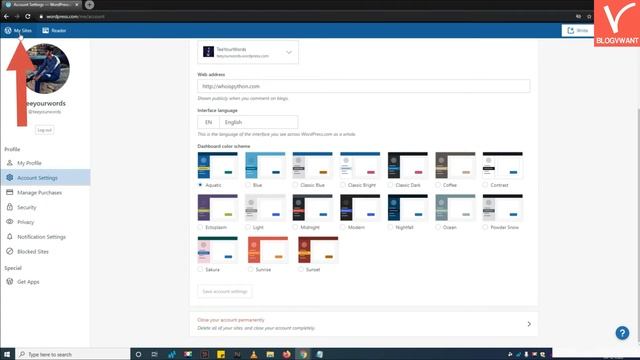Select Account Settings in the sidebar
Viewport: 640px width, 360px height.
[x=45, y=178]
